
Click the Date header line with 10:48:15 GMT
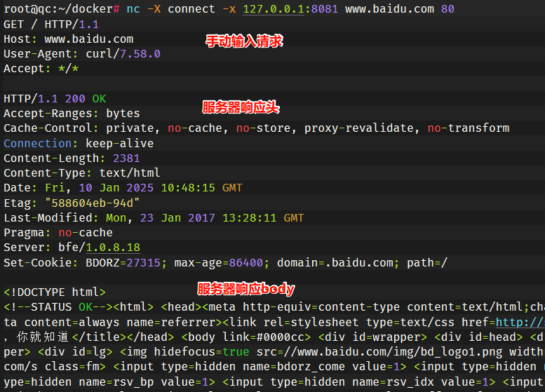tap(123, 188)
